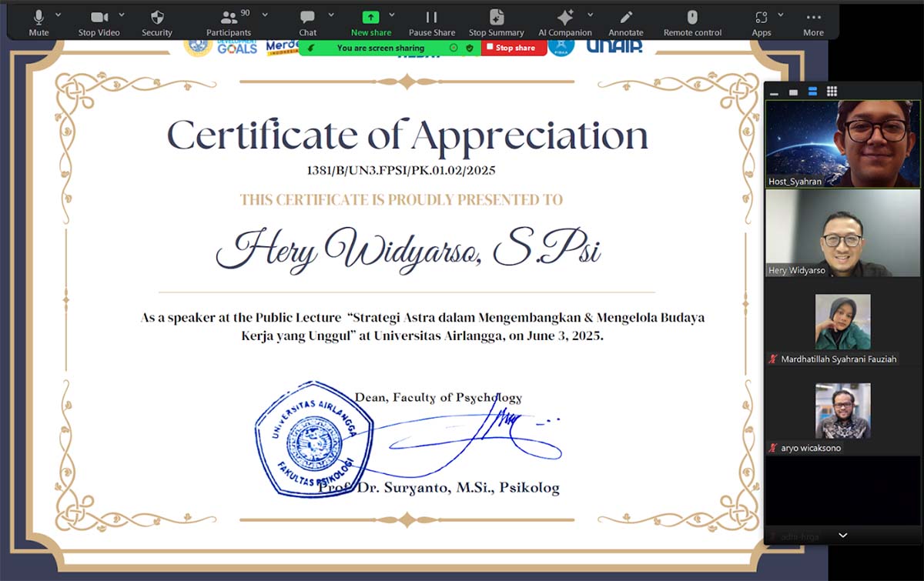Click the UNAIR logo in certificate header
The height and width of the screenshot is (581, 924).
614,47
